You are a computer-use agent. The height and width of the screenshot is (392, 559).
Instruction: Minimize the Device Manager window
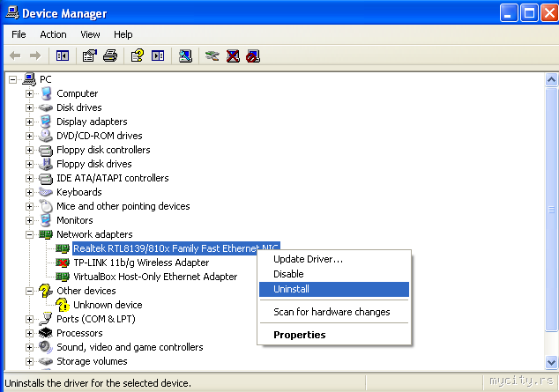click(x=509, y=13)
